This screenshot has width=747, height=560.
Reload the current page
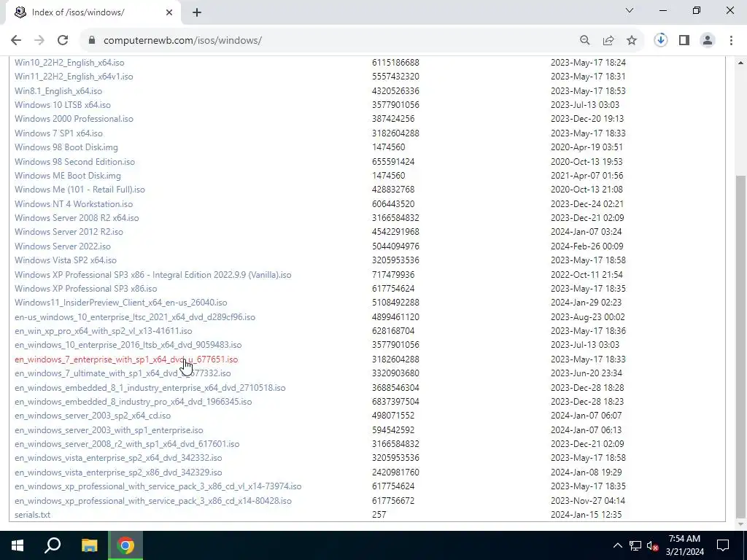coord(63,41)
